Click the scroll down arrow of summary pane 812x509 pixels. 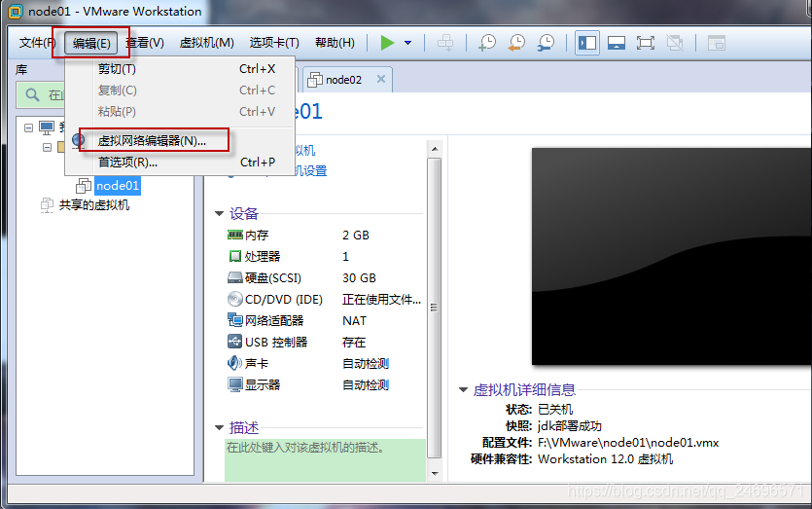coord(435,473)
